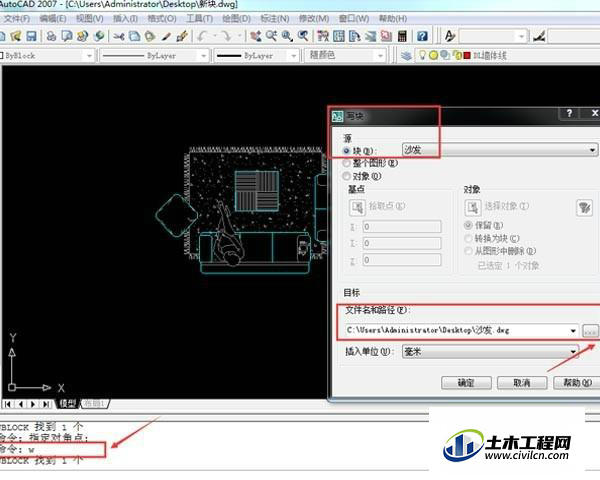Viewport: 600px width, 480px height.
Task: Click the 3D DWF globe icon
Action: [x=99, y=36]
